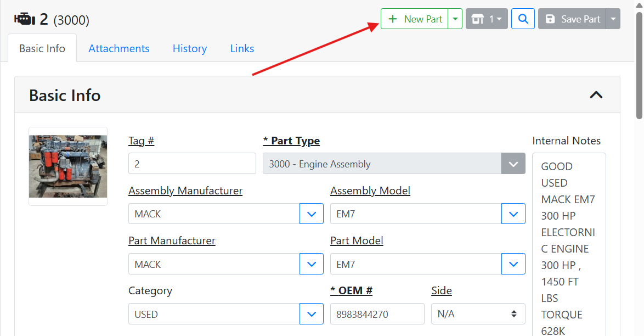Click the magnifying glass search button
Screen dimensions: 644x336
[523, 19]
